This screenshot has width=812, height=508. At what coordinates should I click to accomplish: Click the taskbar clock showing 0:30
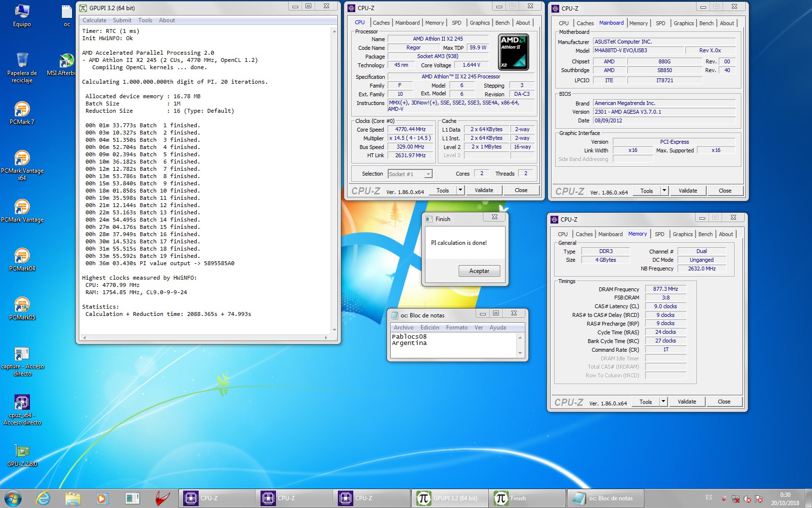point(785,494)
